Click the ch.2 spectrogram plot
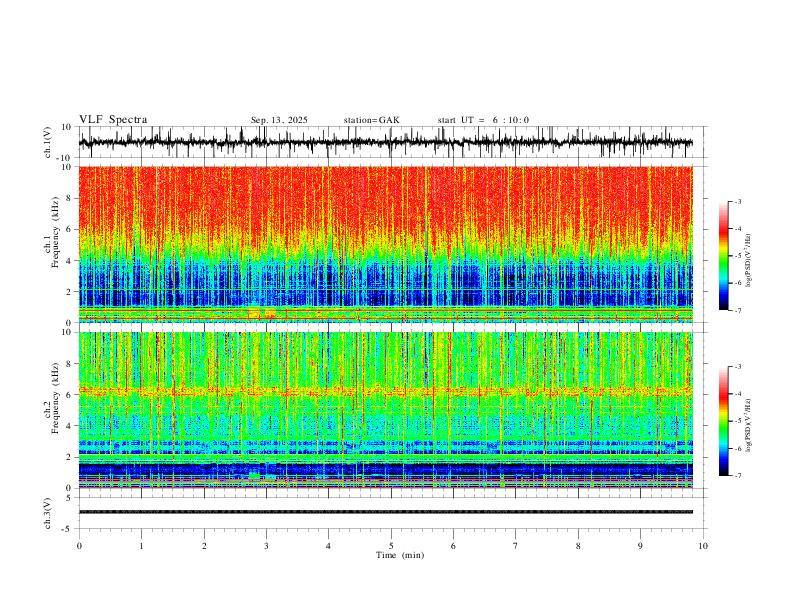 pyautogui.click(x=385, y=410)
